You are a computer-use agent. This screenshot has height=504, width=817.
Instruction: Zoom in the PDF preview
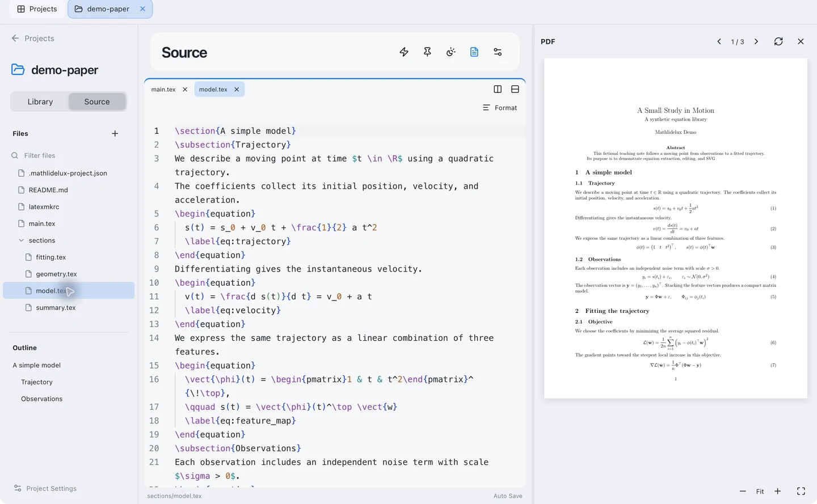pos(778,492)
